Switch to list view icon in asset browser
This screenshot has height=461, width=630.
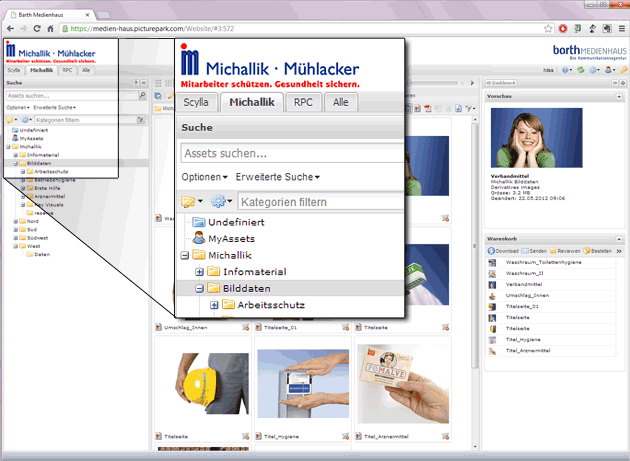[158, 83]
